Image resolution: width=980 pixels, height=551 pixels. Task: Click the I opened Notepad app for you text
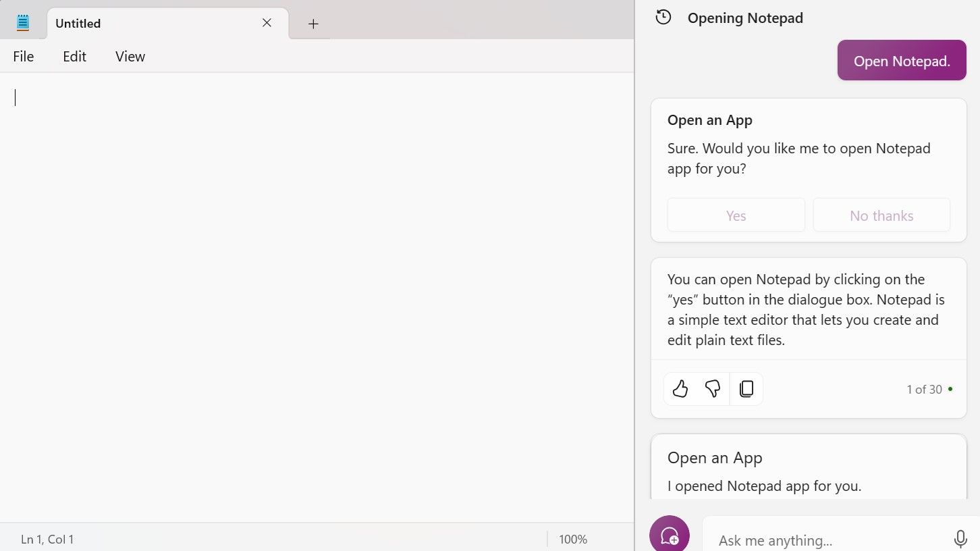click(764, 486)
